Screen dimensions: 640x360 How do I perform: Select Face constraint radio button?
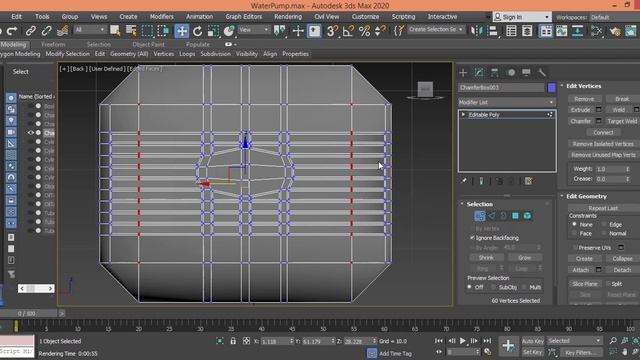tap(574, 233)
